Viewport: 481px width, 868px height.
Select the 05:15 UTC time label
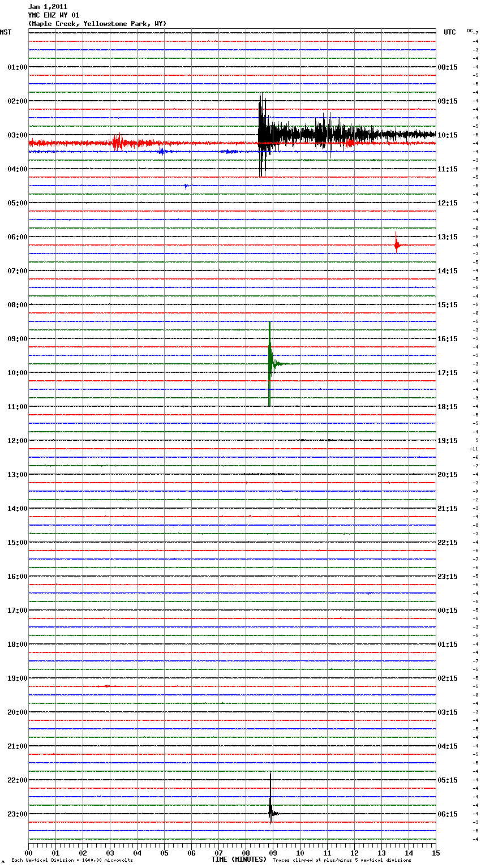[448, 780]
